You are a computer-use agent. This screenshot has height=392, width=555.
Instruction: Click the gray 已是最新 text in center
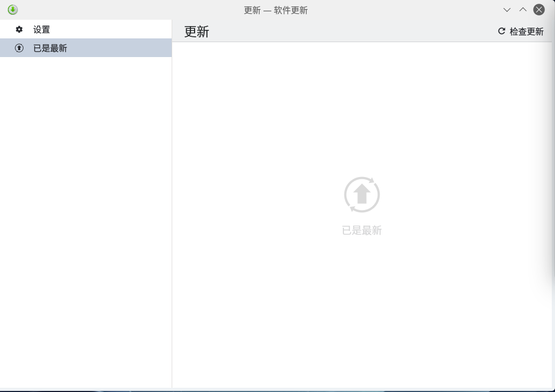(362, 230)
